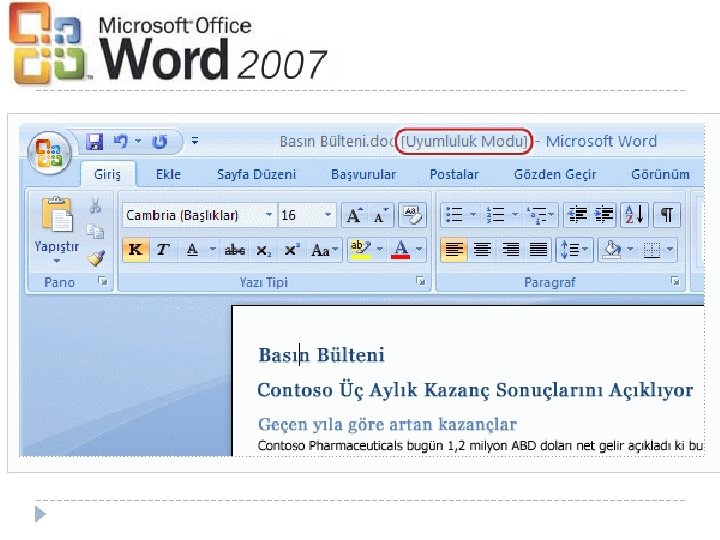Apply bulleted list
The image size is (720, 540).
click(455, 214)
